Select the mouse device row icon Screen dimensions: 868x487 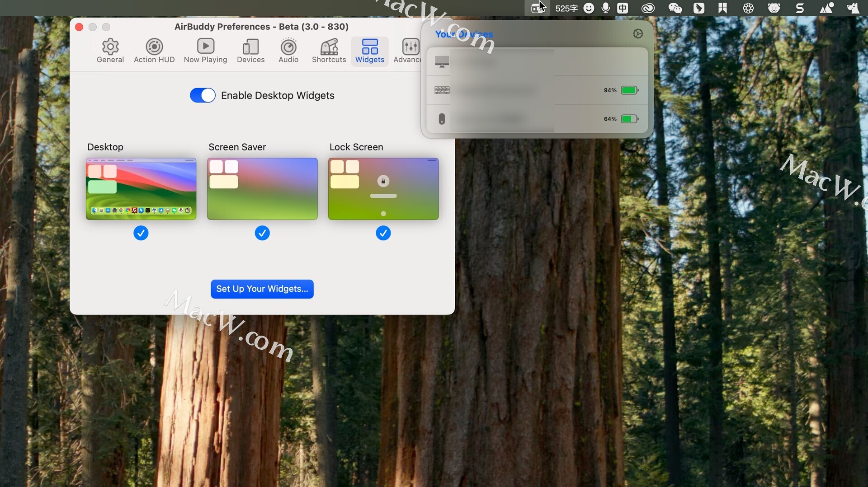(x=442, y=119)
